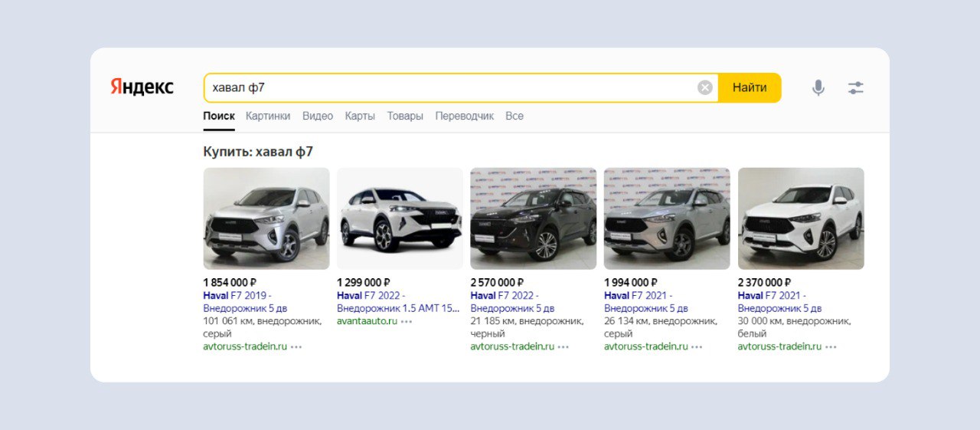Screen dimensions: 980x430
Task: Click description 101 061 км, внедорожник, серый
Action: coord(263,327)
